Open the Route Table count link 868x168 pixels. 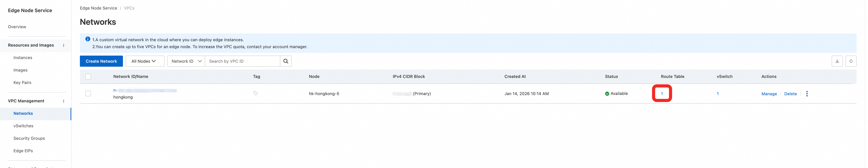[x=662, y=94]
